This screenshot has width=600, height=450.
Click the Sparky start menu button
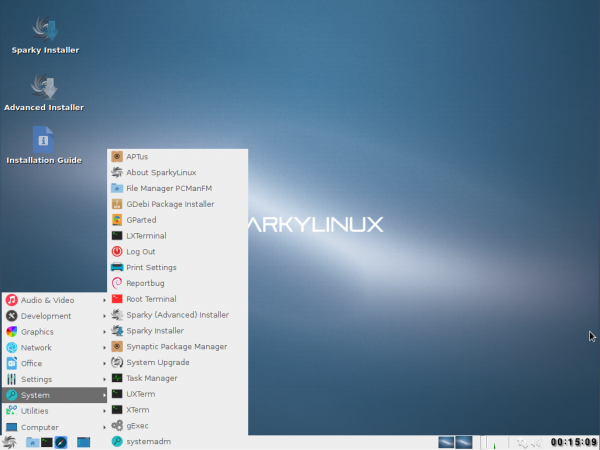[8, 442]
